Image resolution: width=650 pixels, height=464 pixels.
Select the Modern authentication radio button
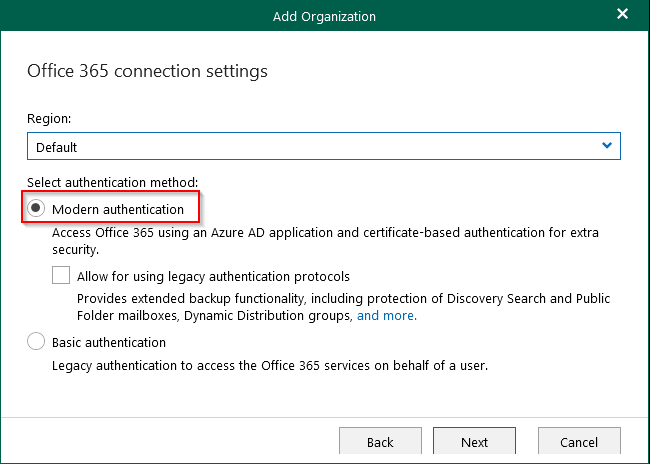point(36,209)
